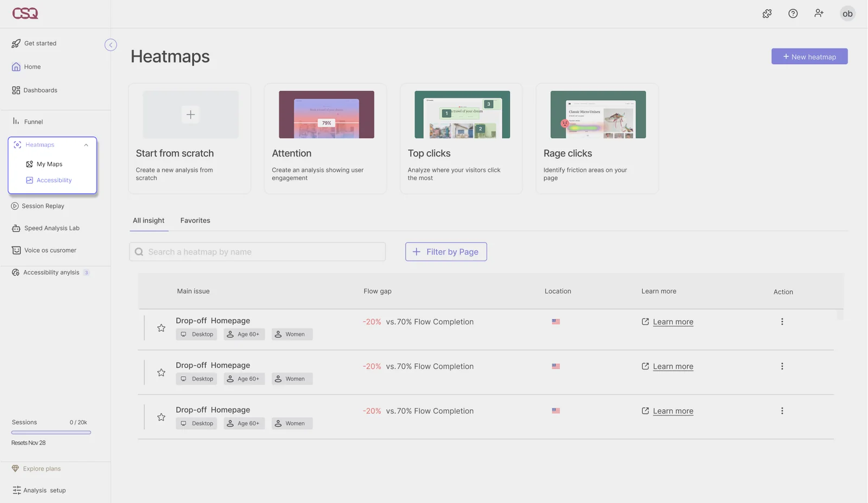This screenshot has width=868, height=503.
Task: Click the New heatmap button
Action: (809, 56)
